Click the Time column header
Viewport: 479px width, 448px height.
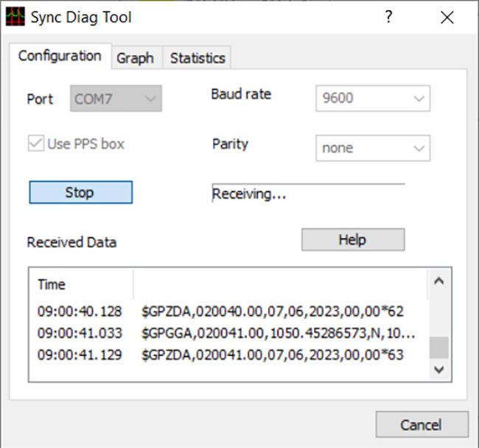pyautogui.click(x=81, y=284)
